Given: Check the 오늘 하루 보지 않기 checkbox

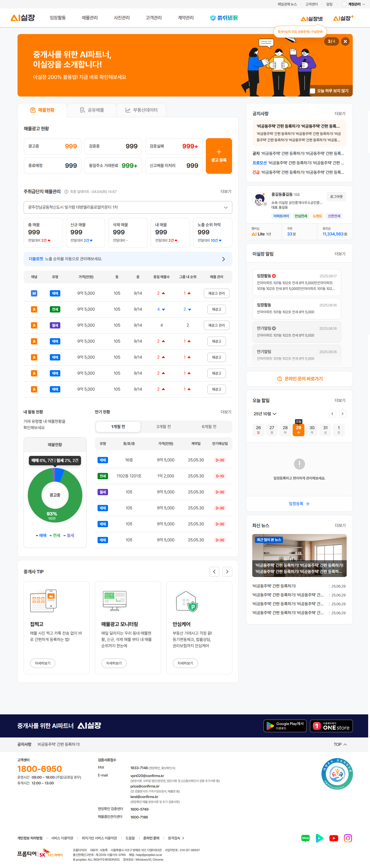Looking at the screenshot, I should point(312,91).
